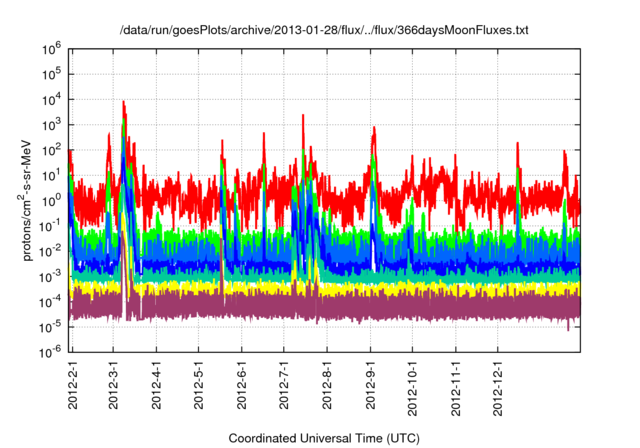The width and height of the screenshot is (640, 448).
Task: Click the 2012-11-1 date tick label
Action: [456, 388]
